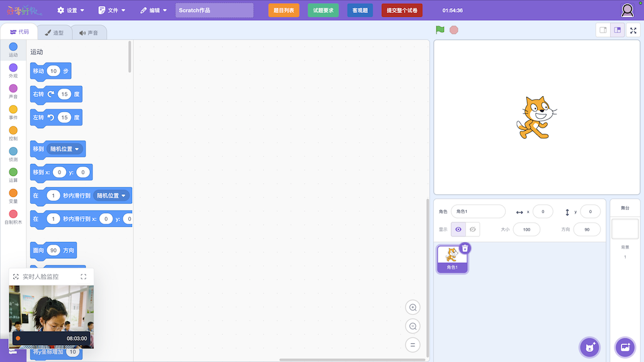
Task: Click the sprite direction field 90
Action: (x=587, y=229)
